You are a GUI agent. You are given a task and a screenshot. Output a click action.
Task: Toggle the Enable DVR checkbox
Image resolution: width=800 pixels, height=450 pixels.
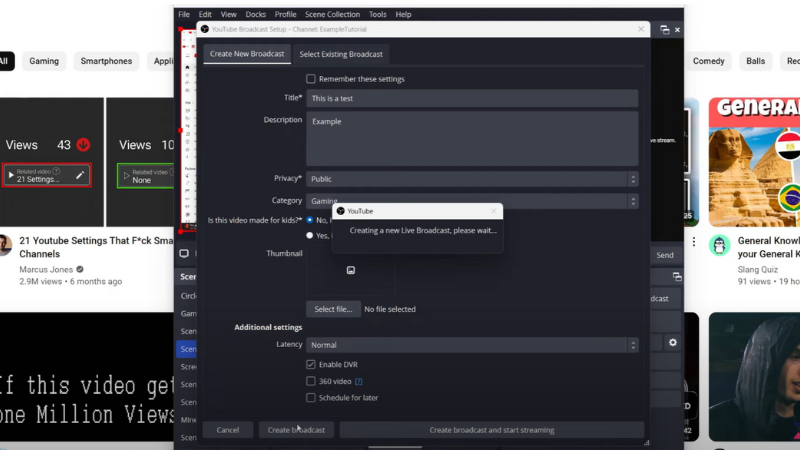pyautogui.click(x=311, y=364)
